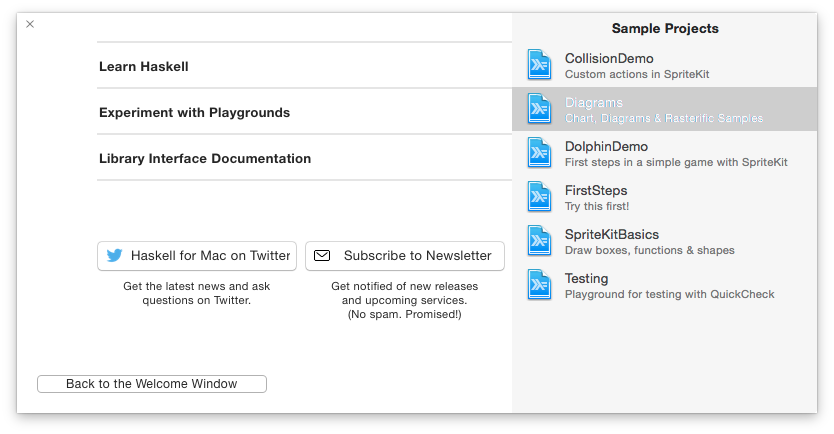This screenshot has height=434, width=834.
Task: Open Experiment with Playgrounds section
Action: pyautogui.click(x=194, y=112)
